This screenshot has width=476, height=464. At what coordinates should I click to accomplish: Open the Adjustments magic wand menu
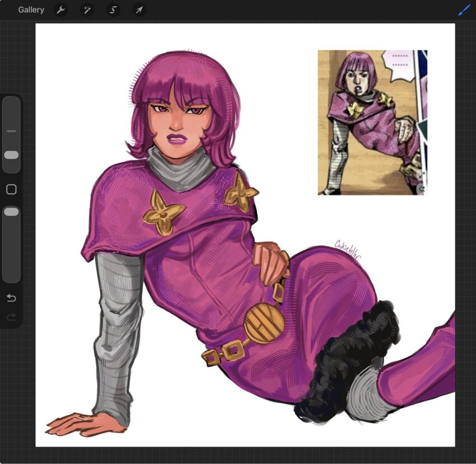pyautogui.click(x=87, y=10)
